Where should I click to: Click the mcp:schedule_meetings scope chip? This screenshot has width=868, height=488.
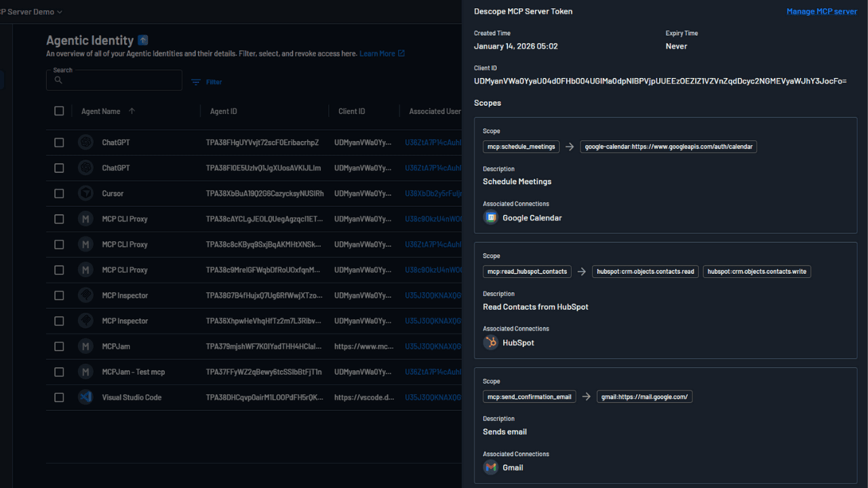[521, 146]
